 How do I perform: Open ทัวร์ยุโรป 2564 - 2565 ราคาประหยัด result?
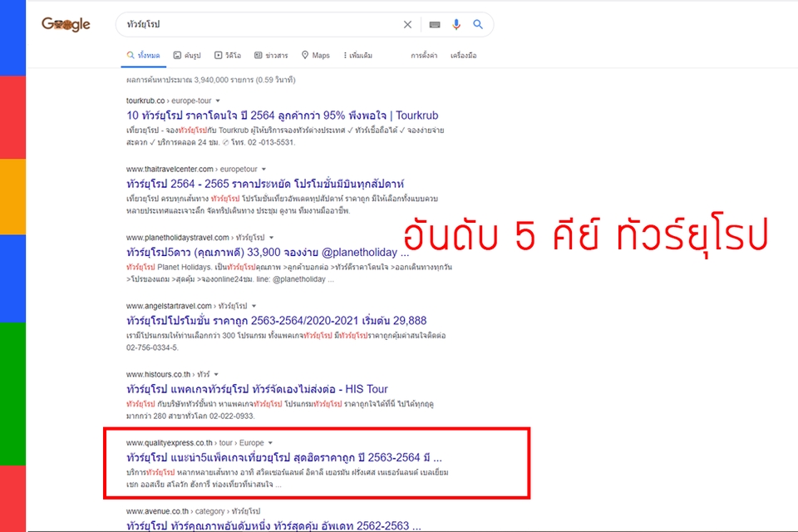click(x=265, y=184)
